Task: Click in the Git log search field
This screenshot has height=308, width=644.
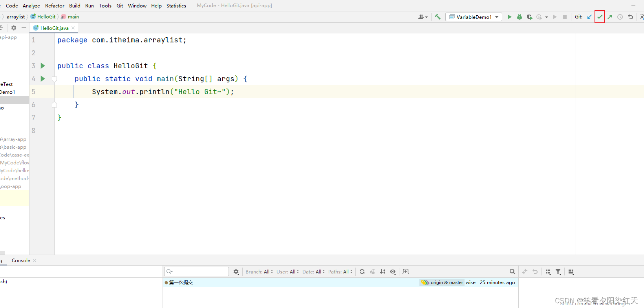Action: click(x=197, y=272)
